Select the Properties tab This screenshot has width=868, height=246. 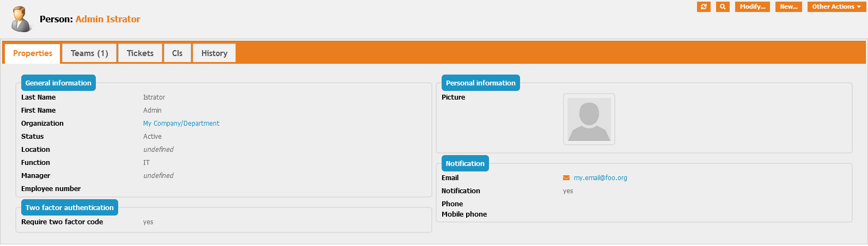tap(33, 53)
